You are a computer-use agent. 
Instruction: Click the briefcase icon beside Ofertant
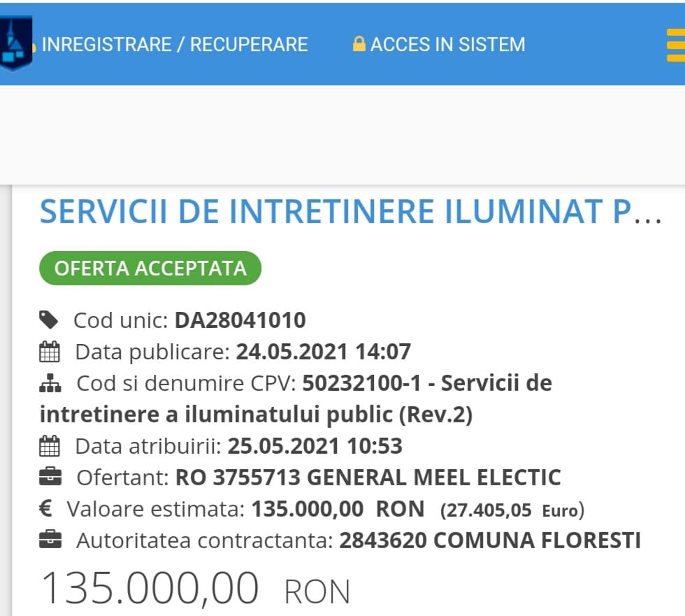point(50,478)
